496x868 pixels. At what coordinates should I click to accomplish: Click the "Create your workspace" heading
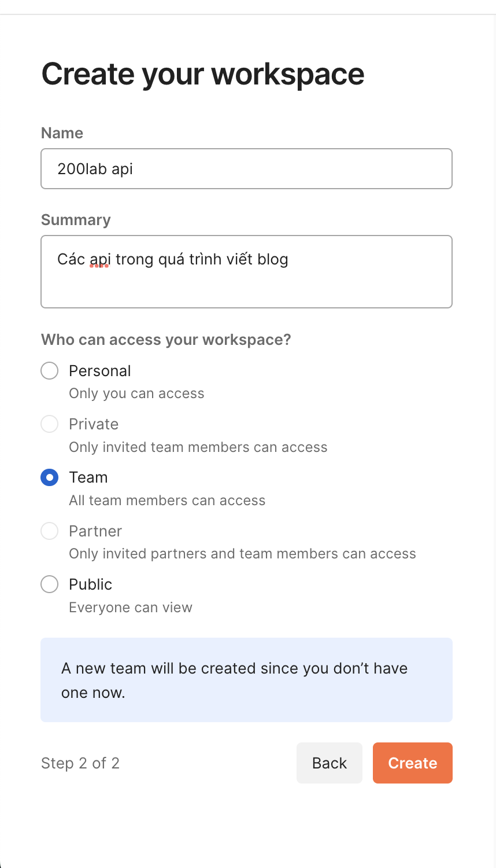point(203,74)
